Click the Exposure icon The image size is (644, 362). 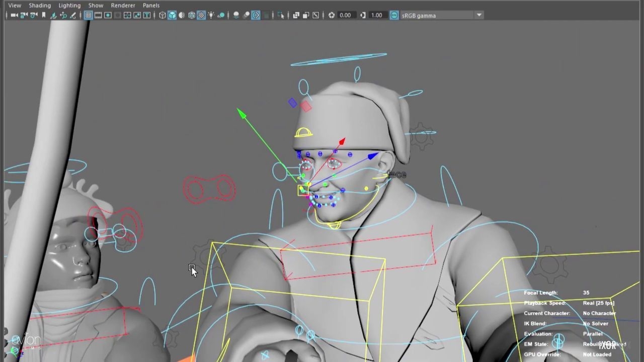[x=331, y=15]
